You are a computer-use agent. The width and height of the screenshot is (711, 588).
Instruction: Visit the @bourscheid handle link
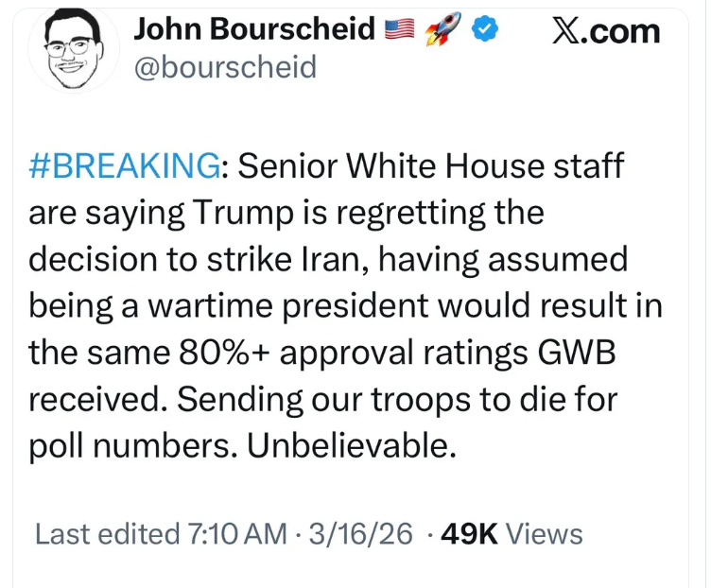point(226,68)
